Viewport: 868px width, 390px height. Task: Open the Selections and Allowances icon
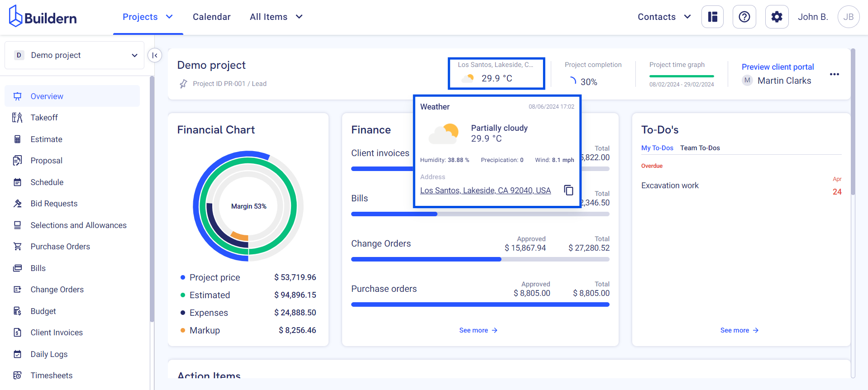pos(17,225)
